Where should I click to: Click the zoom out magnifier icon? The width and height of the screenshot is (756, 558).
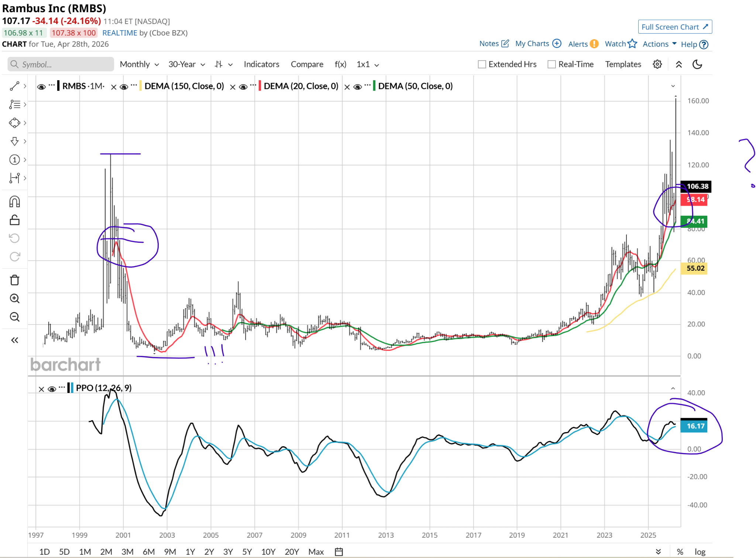(14, 317)
